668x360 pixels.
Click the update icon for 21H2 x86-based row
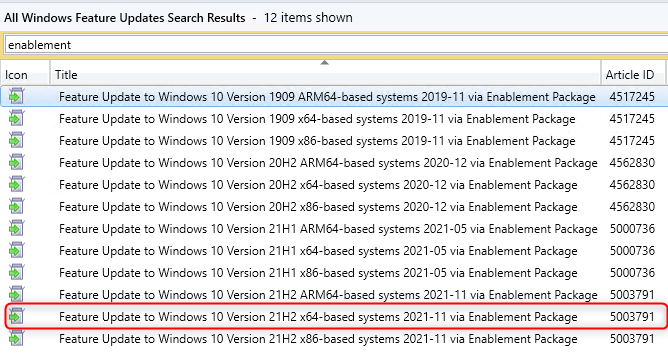16,339
